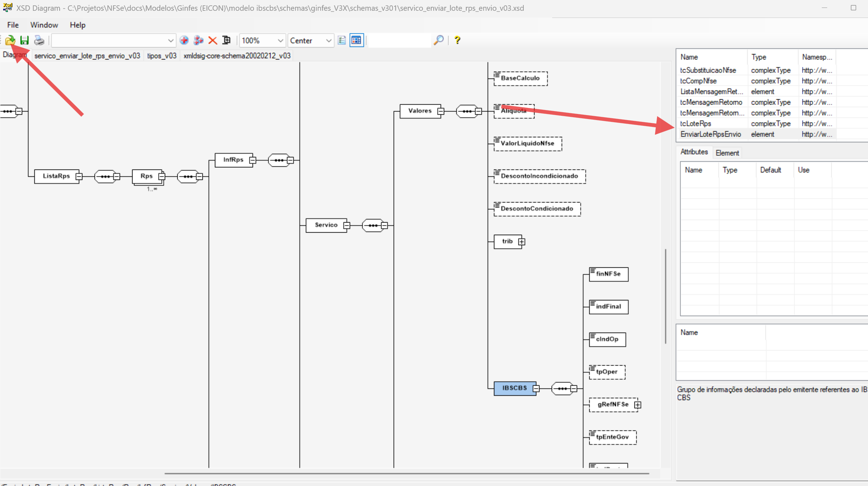Open the 100% zoom dropdown

280,40
